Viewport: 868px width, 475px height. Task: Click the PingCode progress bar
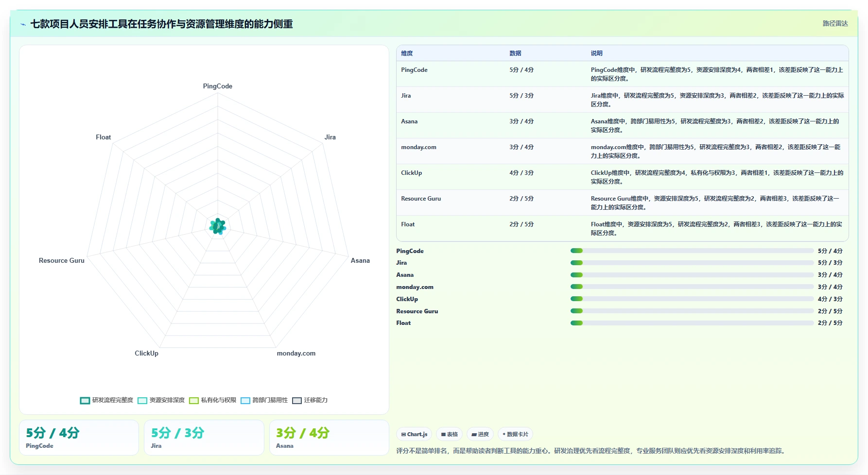tap(692, 251)
